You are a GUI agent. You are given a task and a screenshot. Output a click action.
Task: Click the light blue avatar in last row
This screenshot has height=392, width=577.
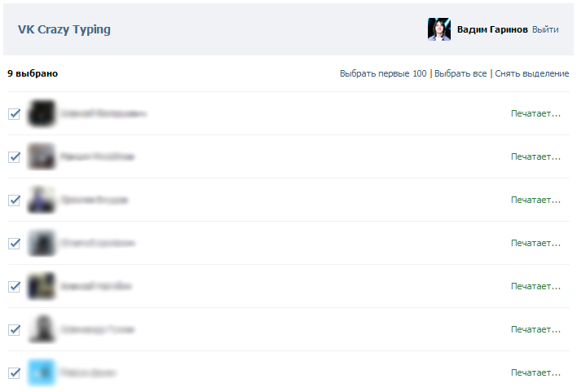tap(42, 372)
